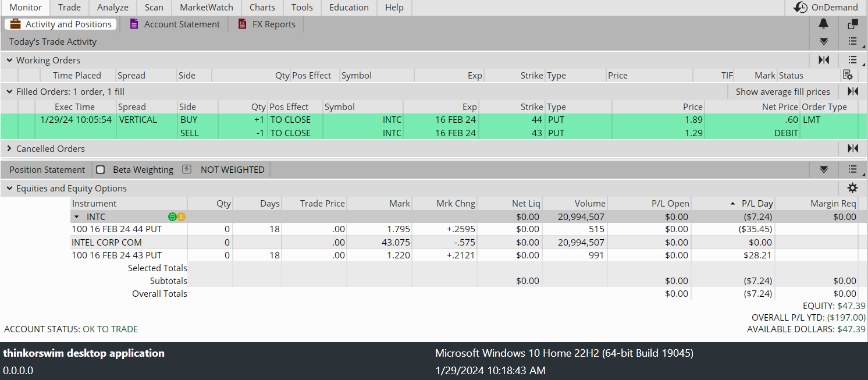Screen dimensions: 868x380
Task: Open the Trade tab
Action: [x=69, y=8]
